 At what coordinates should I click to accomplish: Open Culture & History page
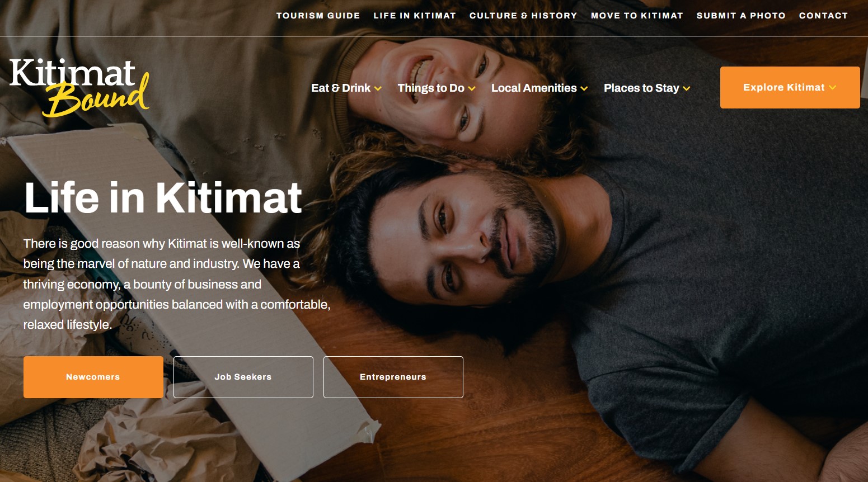click(523, 16)
